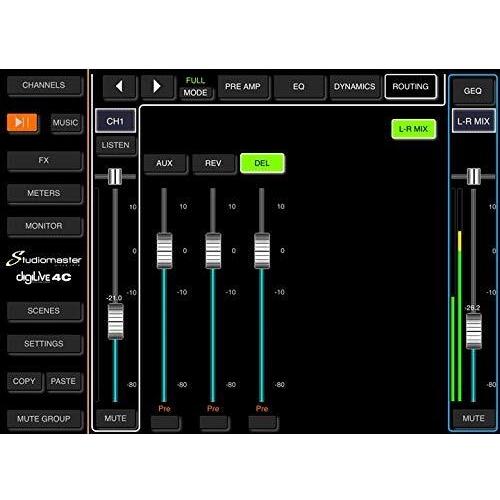Click the CH1 fader handle at -21.0
500x500 pixels.
tap(115, 321)
